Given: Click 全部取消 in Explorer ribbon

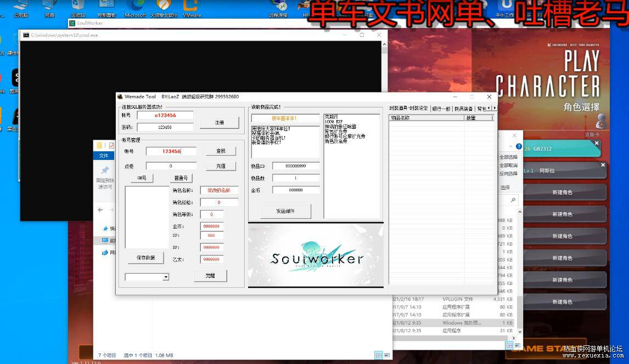Looking at the screenshot, I should pos(508,166).
